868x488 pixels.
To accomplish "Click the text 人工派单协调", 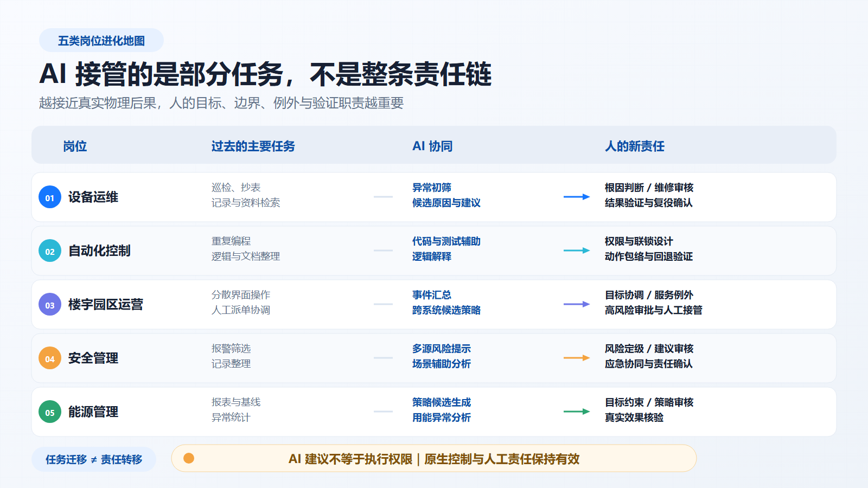I will click(241, 310).
